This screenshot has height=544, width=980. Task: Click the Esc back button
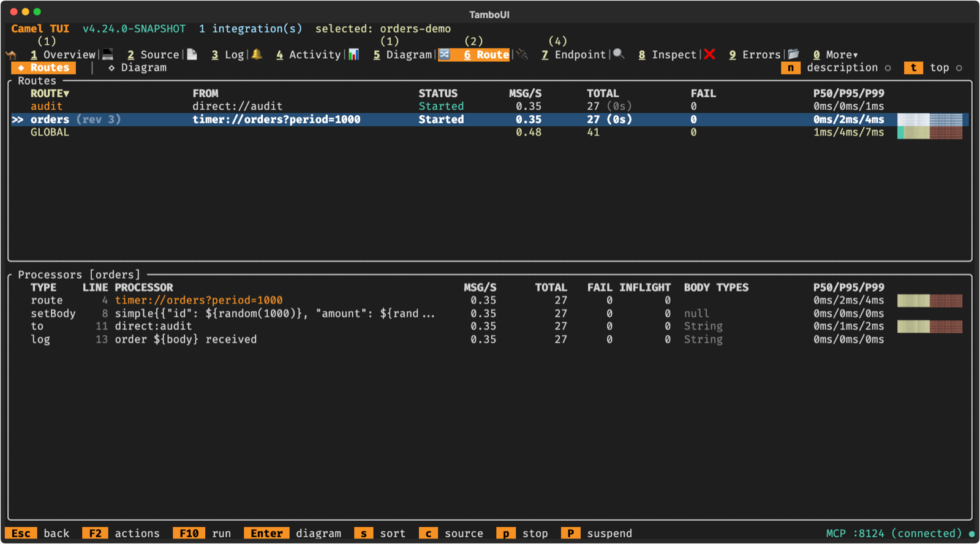pos(37,534)
